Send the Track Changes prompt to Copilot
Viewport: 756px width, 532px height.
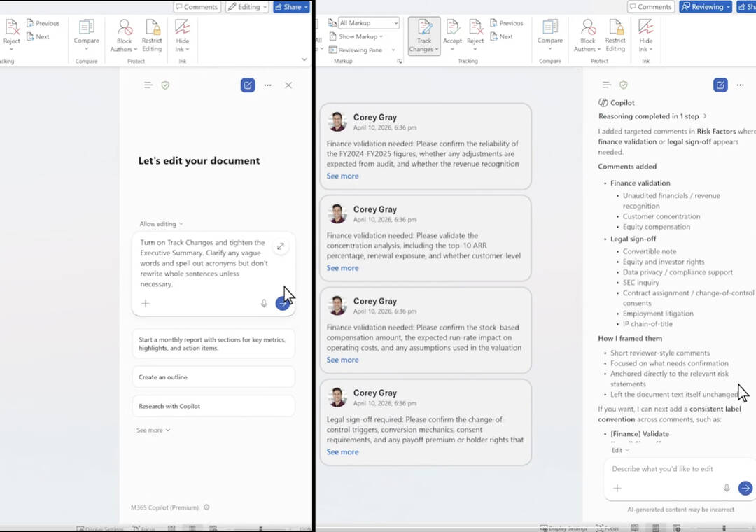[281, 303]
